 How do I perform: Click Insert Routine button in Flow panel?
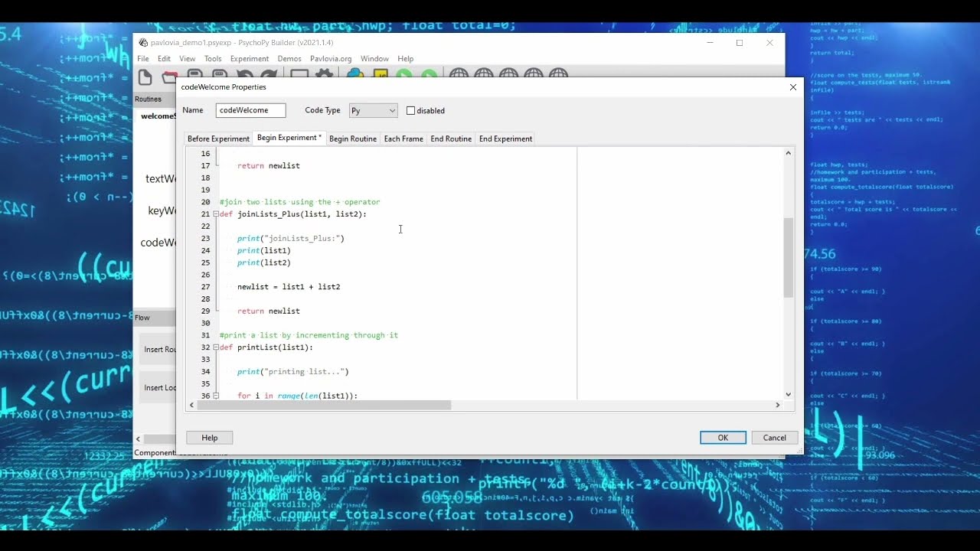(x=158, y=349)
